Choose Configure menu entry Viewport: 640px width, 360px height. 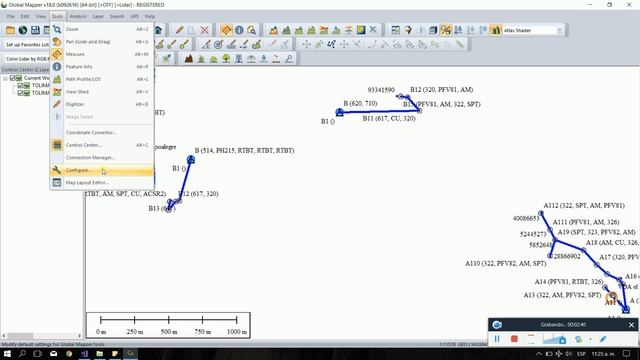102,170
